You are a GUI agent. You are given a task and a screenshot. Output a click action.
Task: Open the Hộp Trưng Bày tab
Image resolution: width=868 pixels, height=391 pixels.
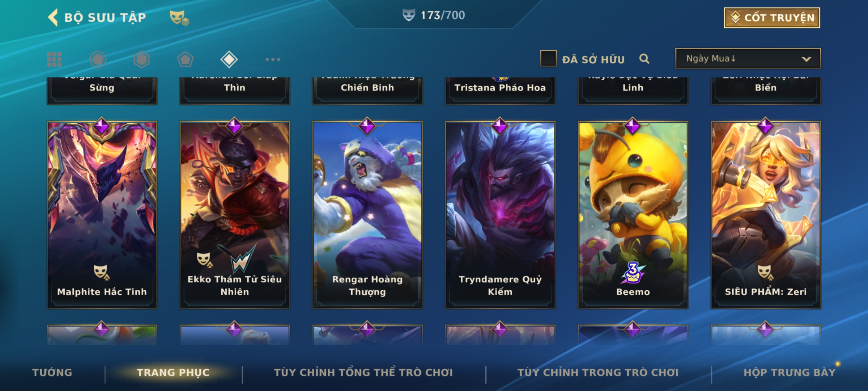790,373
